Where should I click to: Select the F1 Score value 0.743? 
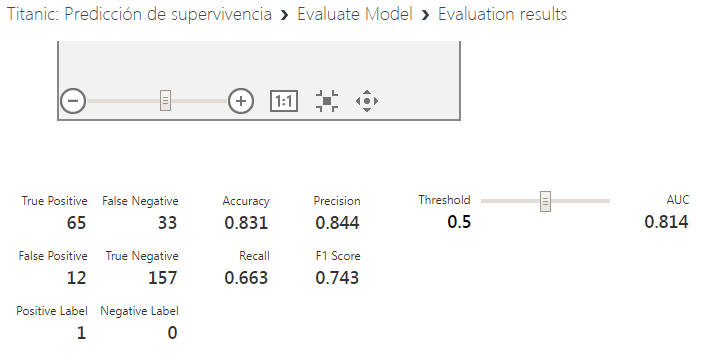337,278
